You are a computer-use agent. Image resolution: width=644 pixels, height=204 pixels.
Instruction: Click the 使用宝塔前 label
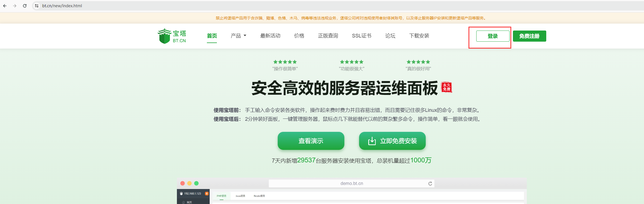(x=227, y=110)
